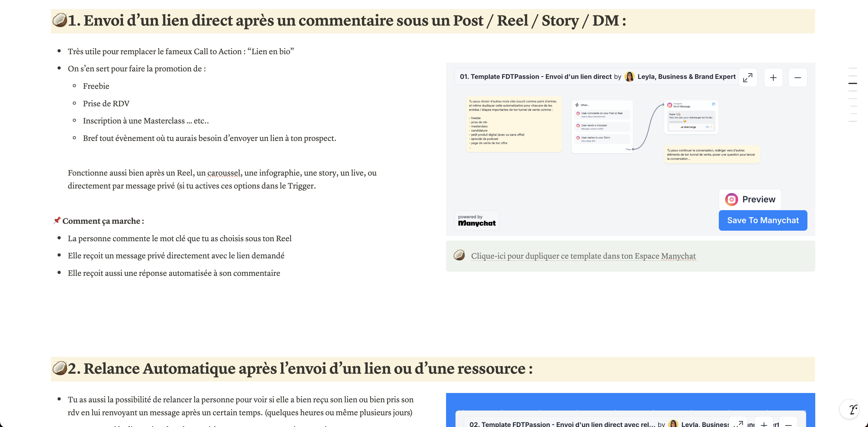868x427 pixels.
Task: Click Leyla's avatar in template 01 header
Action: tap(629, 77)
